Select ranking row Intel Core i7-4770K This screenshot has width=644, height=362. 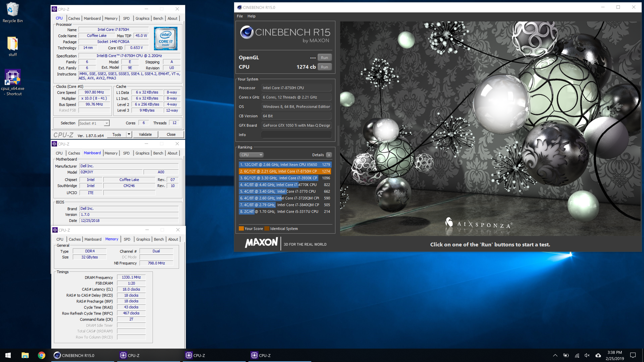pos(285,185)
